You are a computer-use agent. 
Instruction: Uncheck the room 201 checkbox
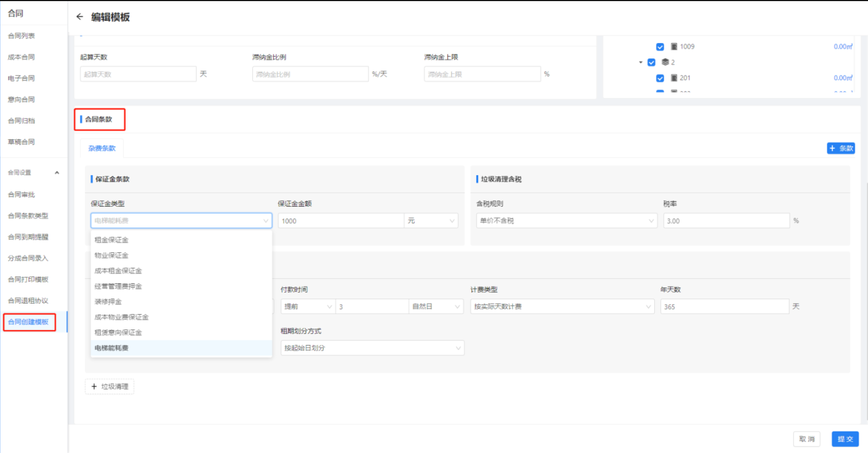[660, 78]
